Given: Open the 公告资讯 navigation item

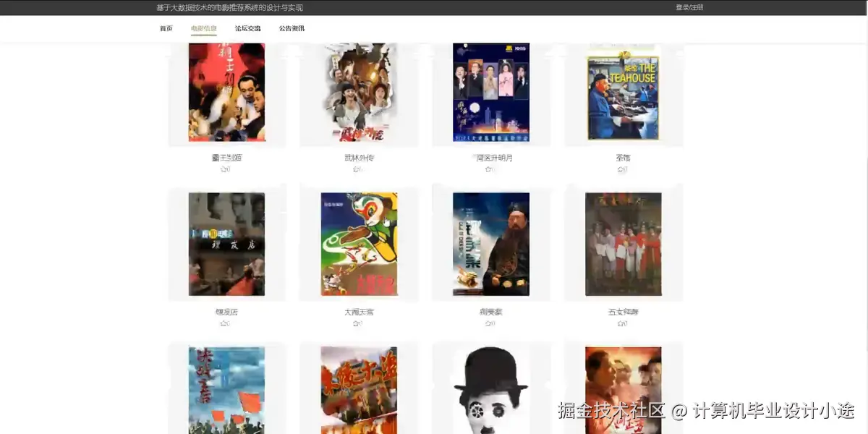Looking at the screenshot, I should click(292, 28).
